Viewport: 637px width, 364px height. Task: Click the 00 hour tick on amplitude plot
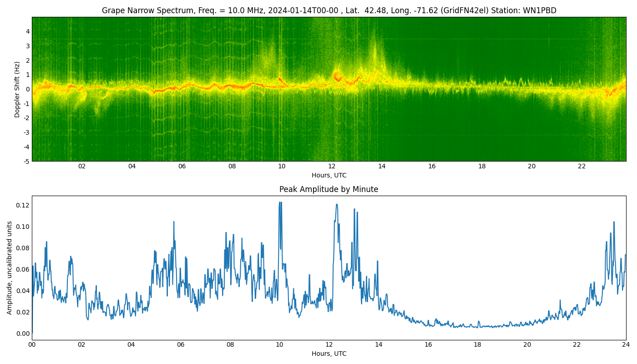click(x=32, y=345)
